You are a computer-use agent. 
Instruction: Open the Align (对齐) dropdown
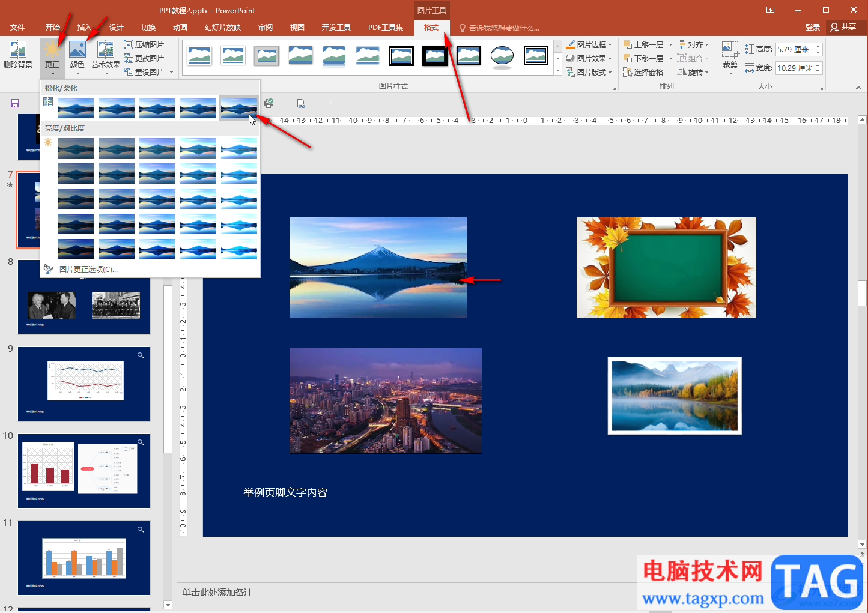[x=693, y=44]
